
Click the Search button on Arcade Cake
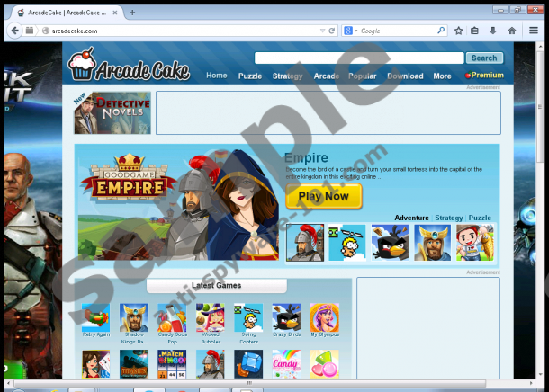point(484,58)
